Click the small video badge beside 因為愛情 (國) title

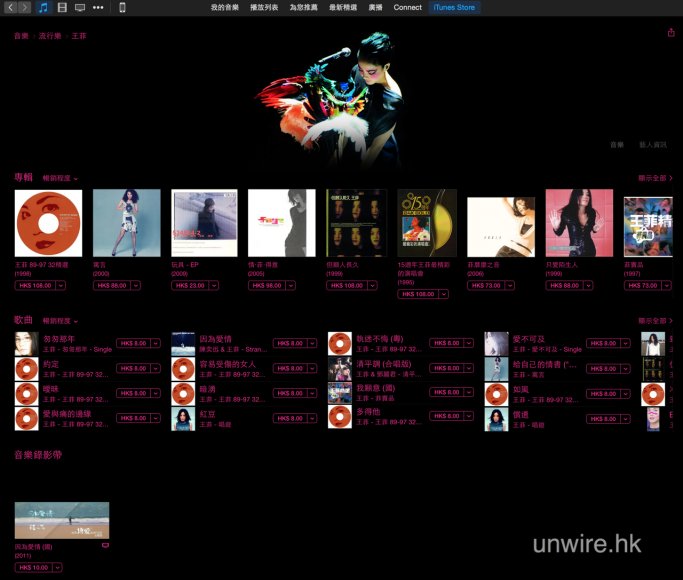pyautogui.click(x=105, y=545)
